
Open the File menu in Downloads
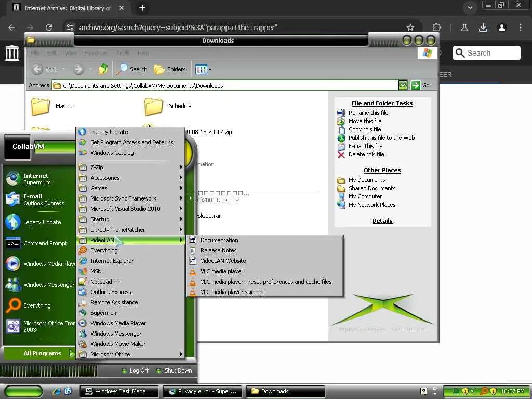pos(35,53)
